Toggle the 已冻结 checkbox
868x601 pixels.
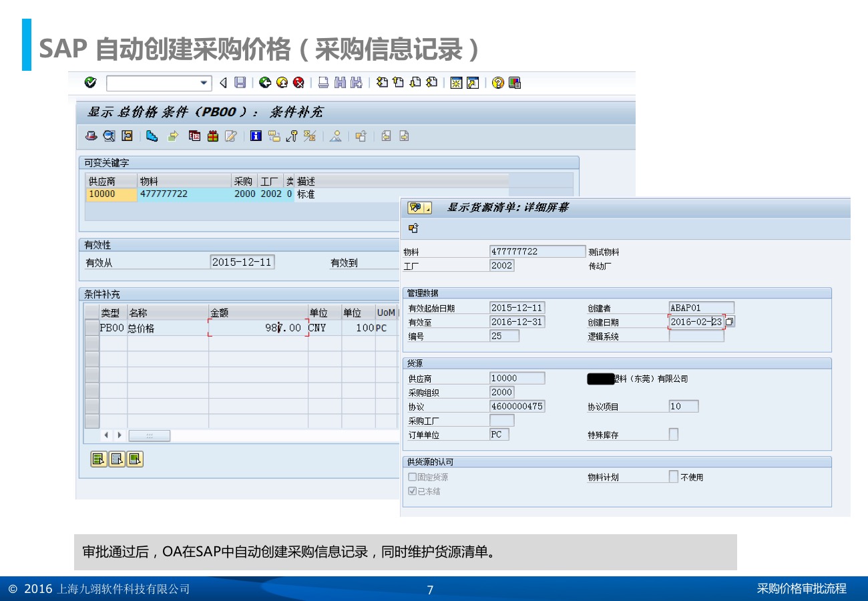click(413, 491)
